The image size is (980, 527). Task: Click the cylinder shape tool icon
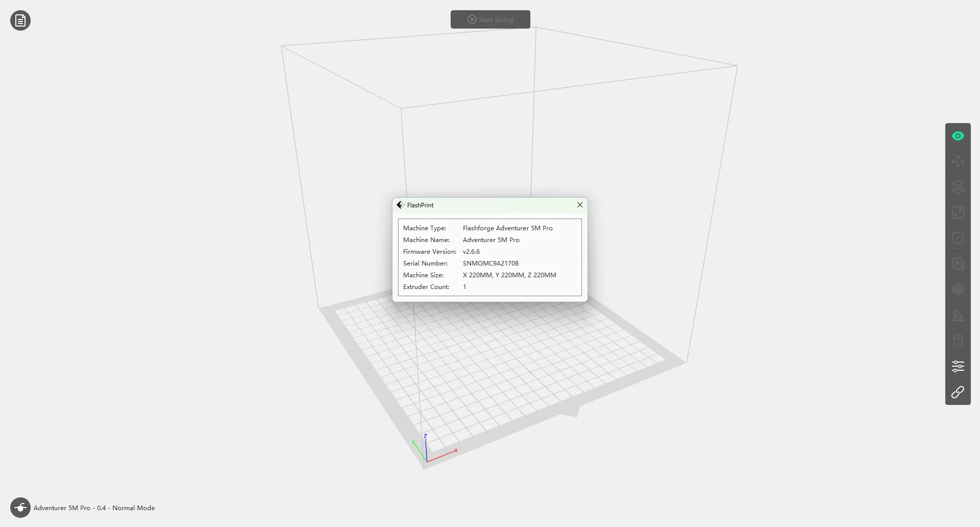click(958, 341)
